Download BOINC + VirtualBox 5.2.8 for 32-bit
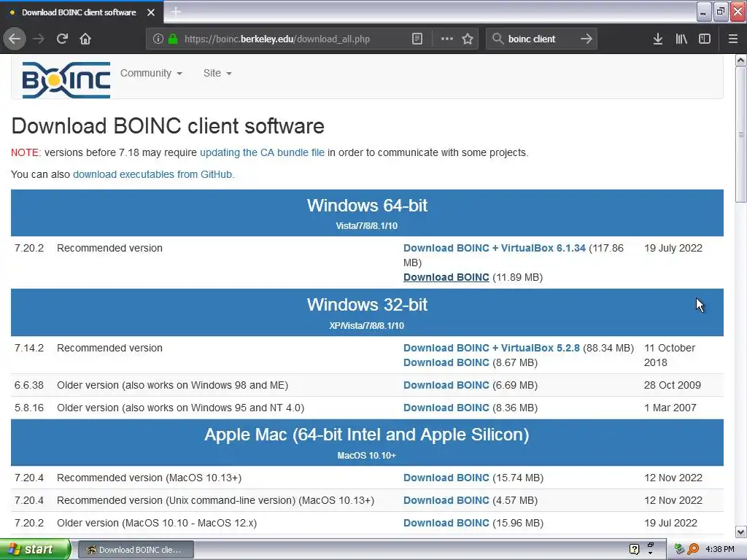This screenshot has width=747, height=560. [492, 348]
